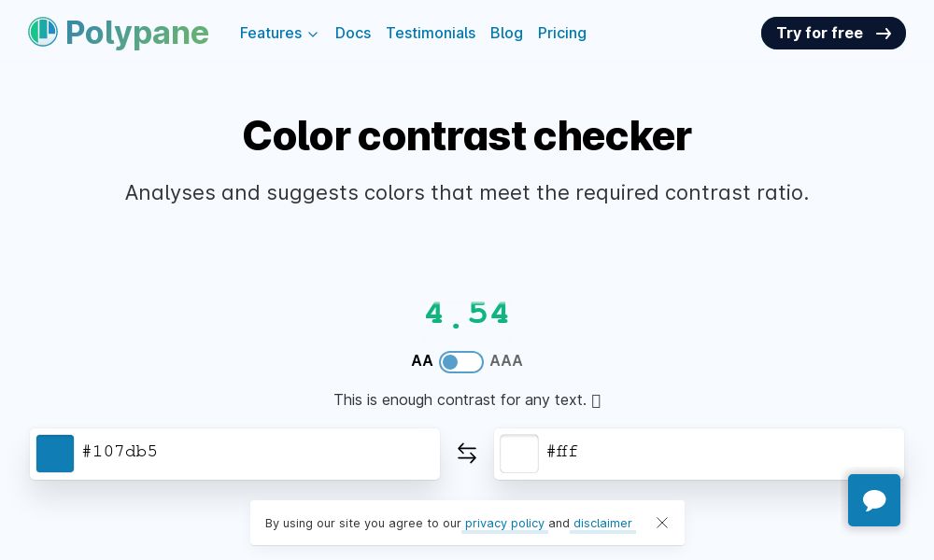Select the AA contrast label
This screenshot has height=560, width=934.
[x=422, y=361]
